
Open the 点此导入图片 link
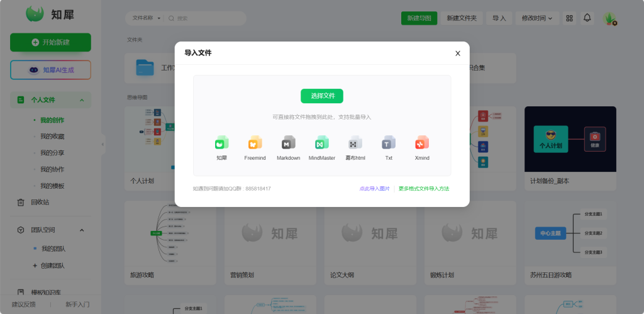(x=375, y=189)
